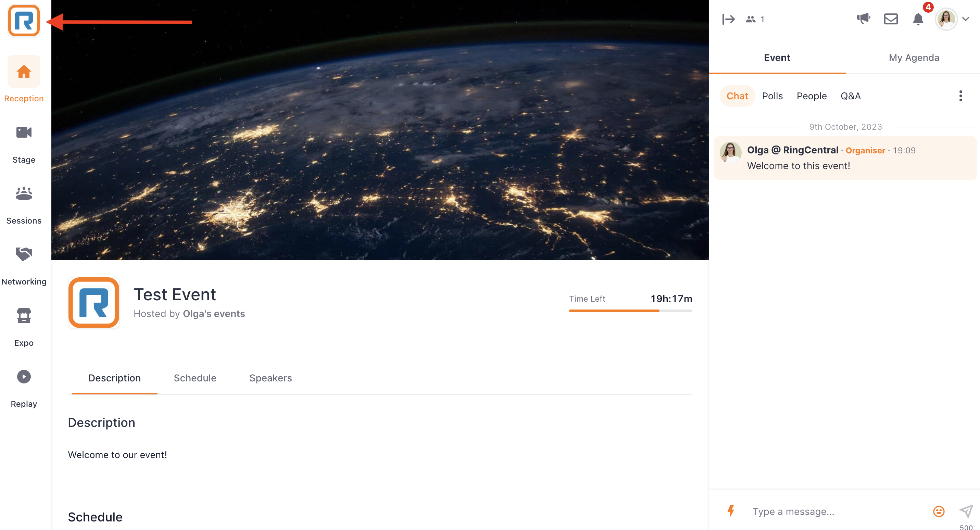Click the Replay label in sidebar
The width and height of the screenshot is (980, 530).
point(24,404)
